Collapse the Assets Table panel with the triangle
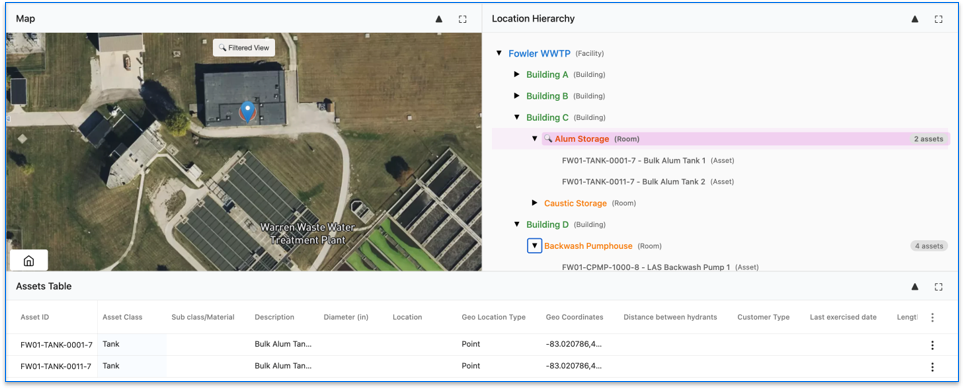 915,286
